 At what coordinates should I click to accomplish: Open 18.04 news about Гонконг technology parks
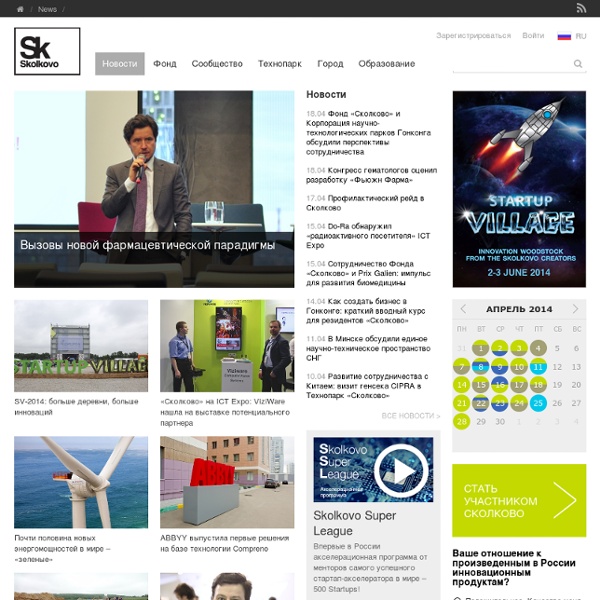pyautogui.click(x=368, y=133)
